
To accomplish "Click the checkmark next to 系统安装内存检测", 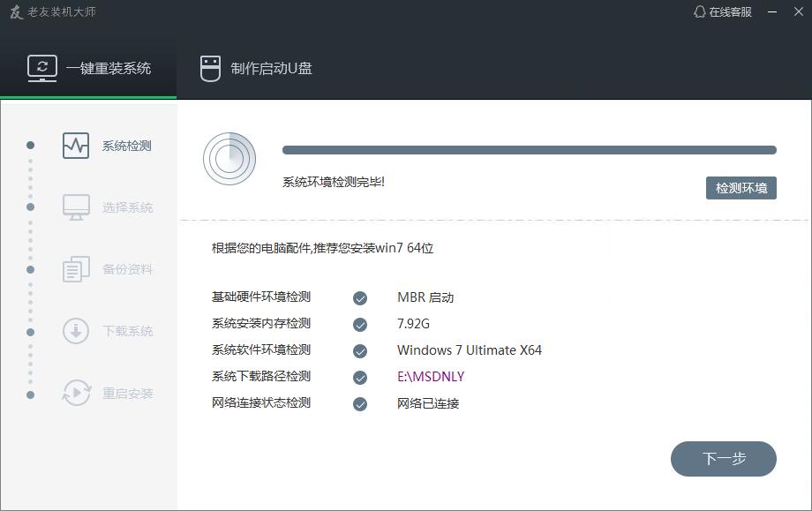I will pos(359,324).
